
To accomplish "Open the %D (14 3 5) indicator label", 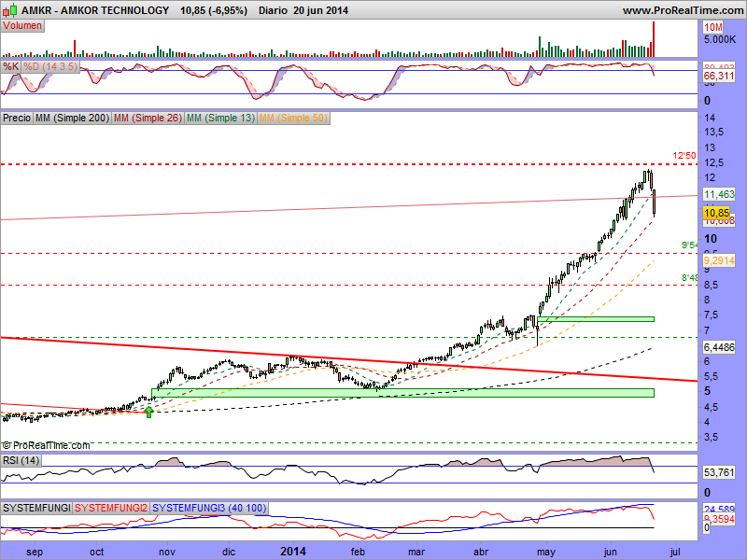I will tap(50, 66).
